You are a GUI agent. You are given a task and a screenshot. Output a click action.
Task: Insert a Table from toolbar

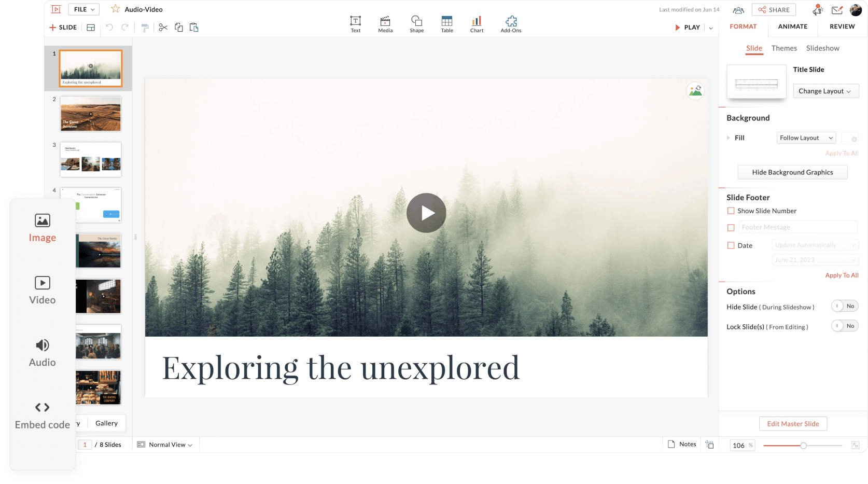[x=446, y=24]
